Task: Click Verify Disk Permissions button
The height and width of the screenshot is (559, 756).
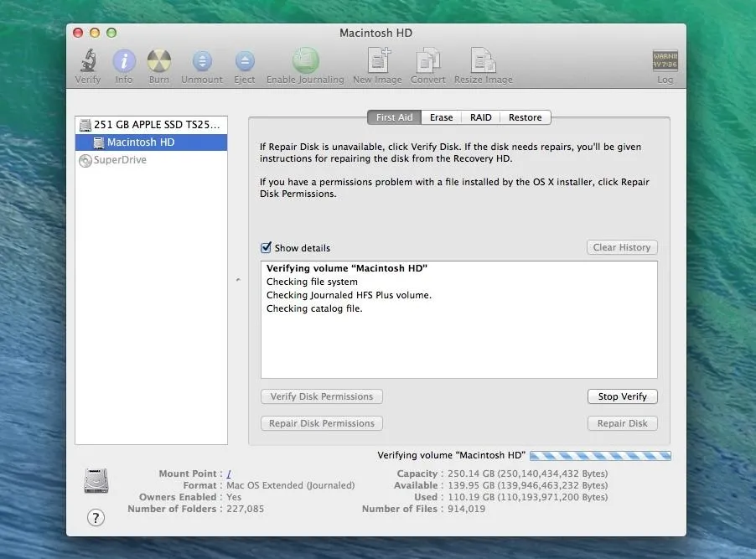Action: coord(322,396)
